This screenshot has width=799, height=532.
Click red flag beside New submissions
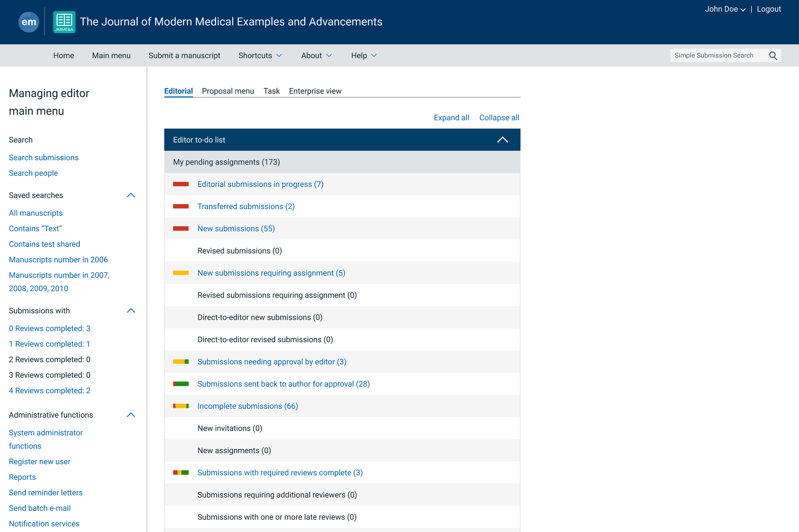point(181,229)
